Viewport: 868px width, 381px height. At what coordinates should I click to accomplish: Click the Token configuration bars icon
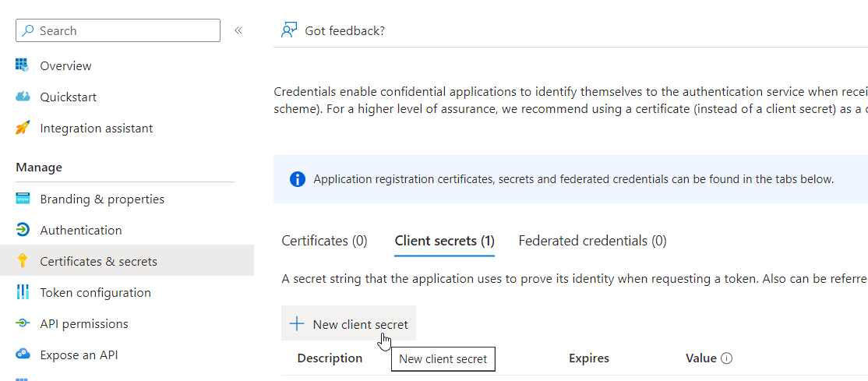(22, 292)
